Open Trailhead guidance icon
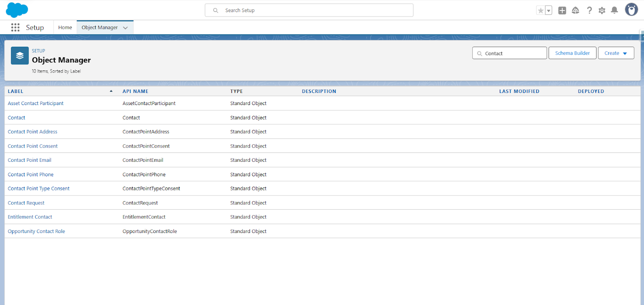This screenshot has height=305, width=644. click(576, 10)
